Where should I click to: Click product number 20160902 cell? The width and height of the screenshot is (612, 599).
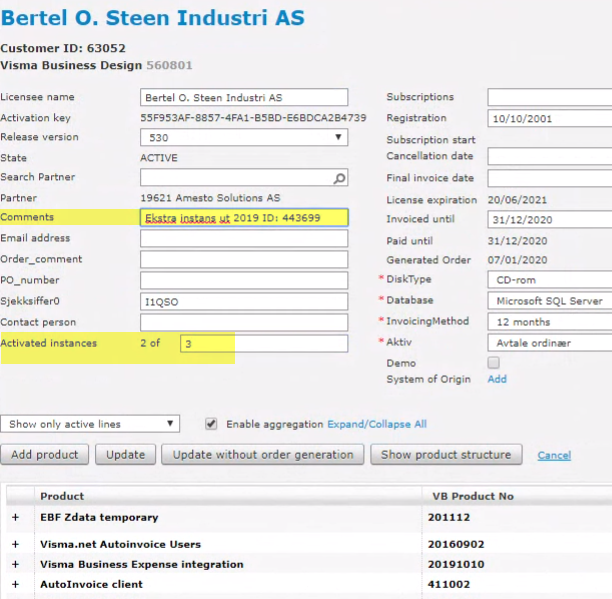click(x=456, y=544)
